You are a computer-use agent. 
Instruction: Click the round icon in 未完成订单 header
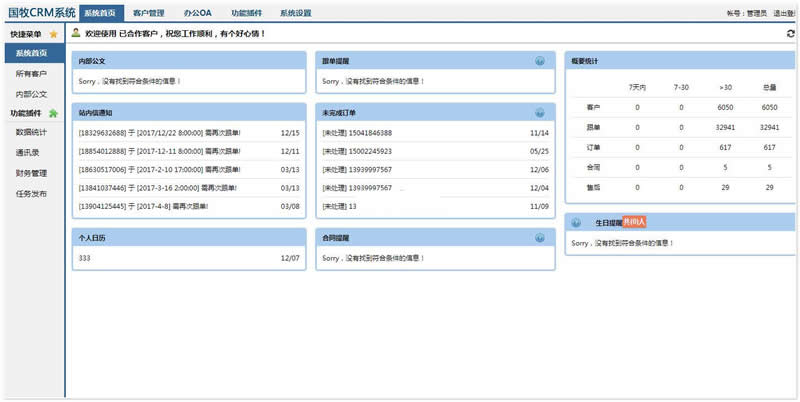[x=540, y=113]
